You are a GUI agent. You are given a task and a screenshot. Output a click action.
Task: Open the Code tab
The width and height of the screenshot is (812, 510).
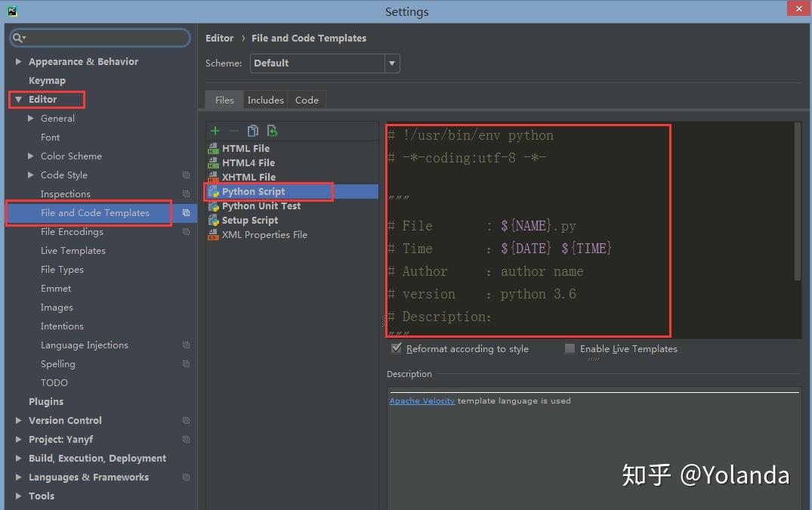[307, 99]
